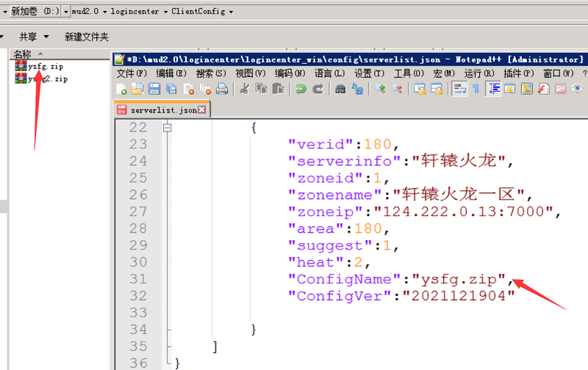Click the 新建文件夹 button
Image resolution: width=588 pixels, height=370 pixels.
click(x=86, y=37)
